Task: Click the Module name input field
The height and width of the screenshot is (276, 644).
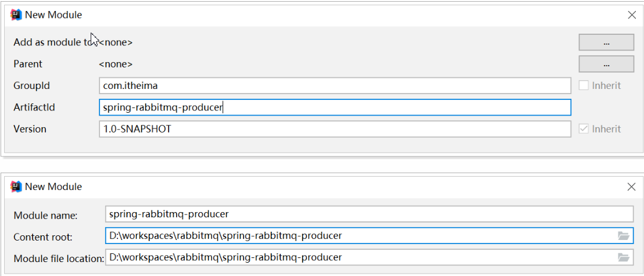Action: 368,214
